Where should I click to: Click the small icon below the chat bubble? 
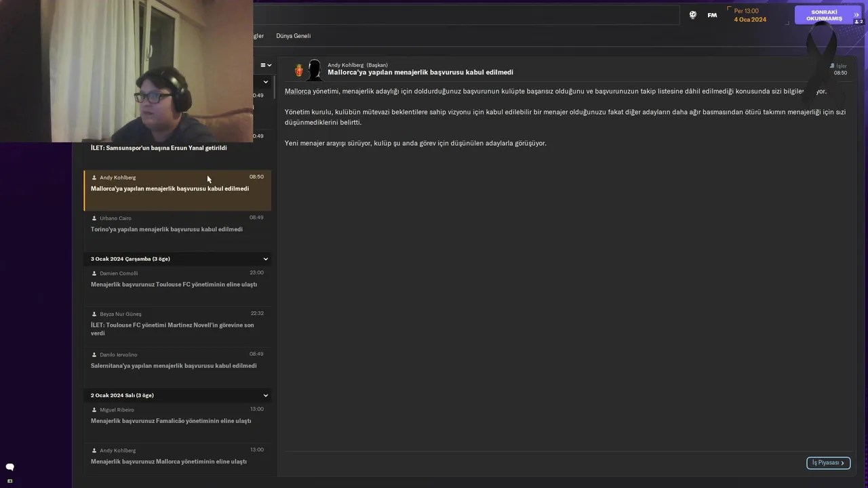pos(9,481)
